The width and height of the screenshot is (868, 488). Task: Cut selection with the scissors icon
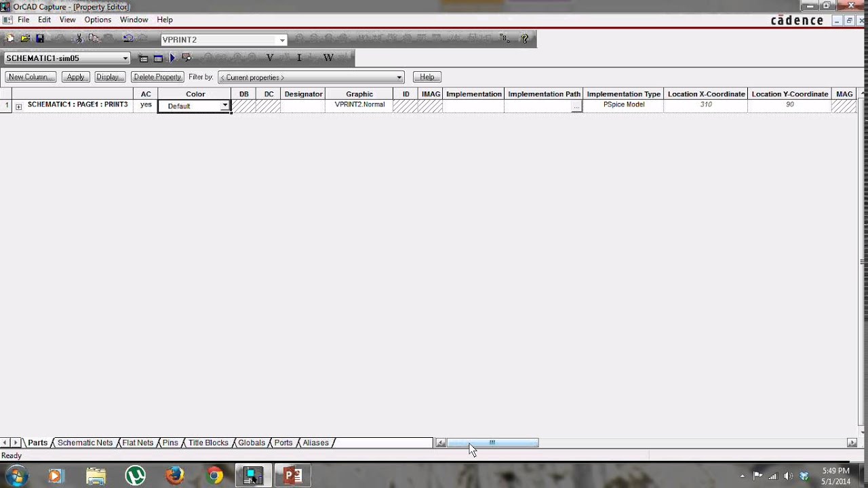pos(79,39)
